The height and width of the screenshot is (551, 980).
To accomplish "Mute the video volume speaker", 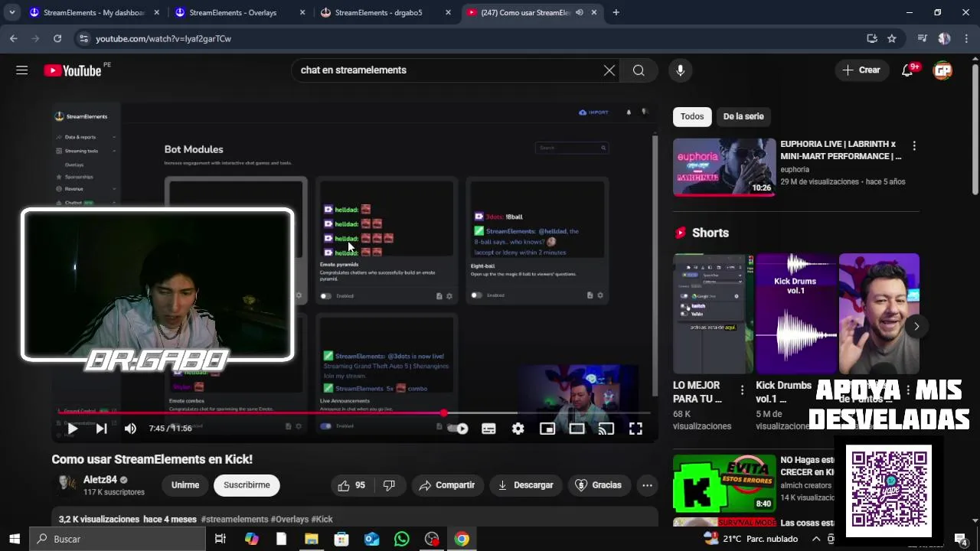I will pyautogui.click(x=130, y=429).
